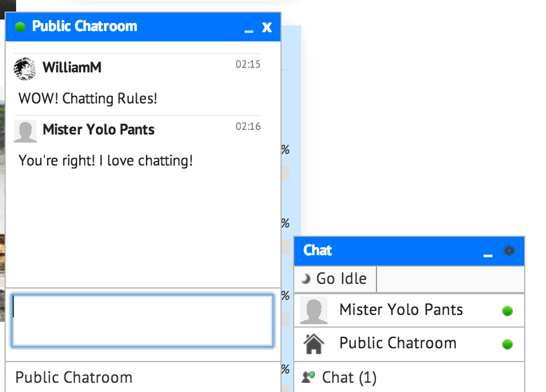Viewport: 546px width, 392px height.
Task: Click the moon icon next to Go Idle
Action: pyautogui.click(x=306, y=279)
